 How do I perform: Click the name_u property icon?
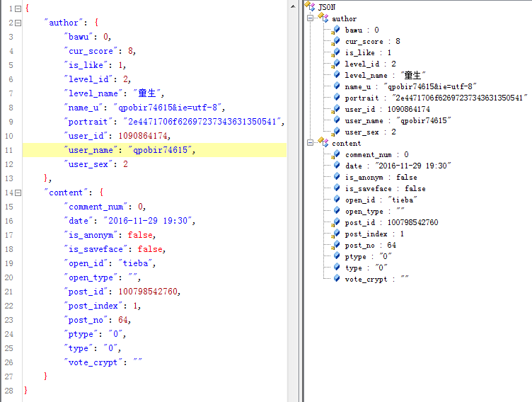(337, 86)
